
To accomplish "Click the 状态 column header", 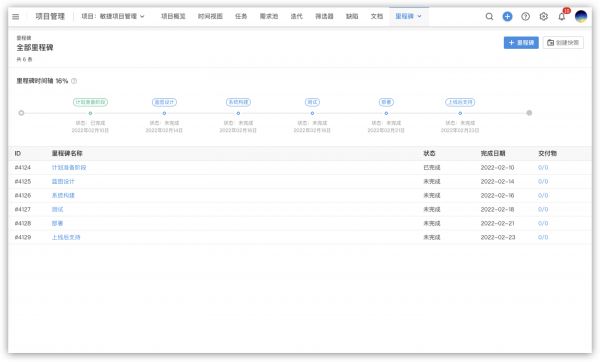I will point(429,153).
